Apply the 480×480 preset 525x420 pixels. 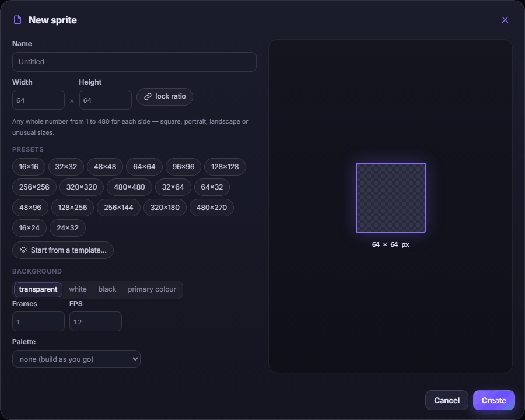point(129,187)
